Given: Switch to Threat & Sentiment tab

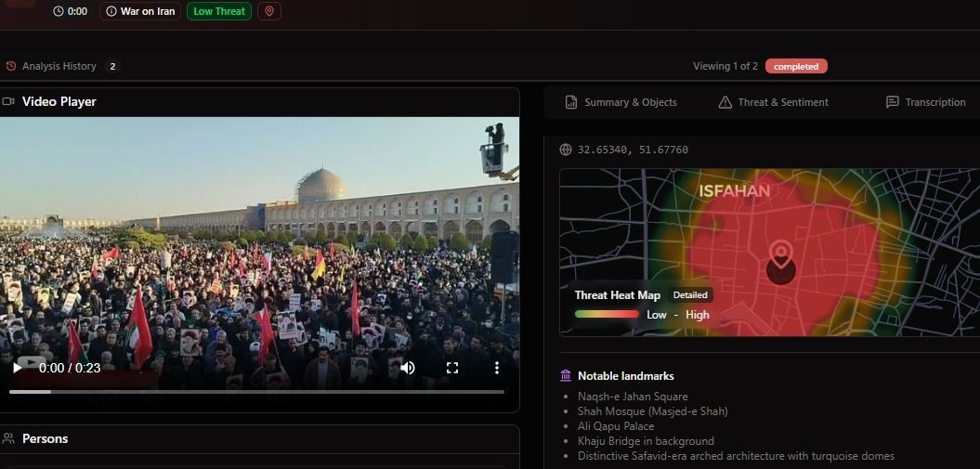Looking at the screenshot, I should pyautogui.click(x=773, y=102).
